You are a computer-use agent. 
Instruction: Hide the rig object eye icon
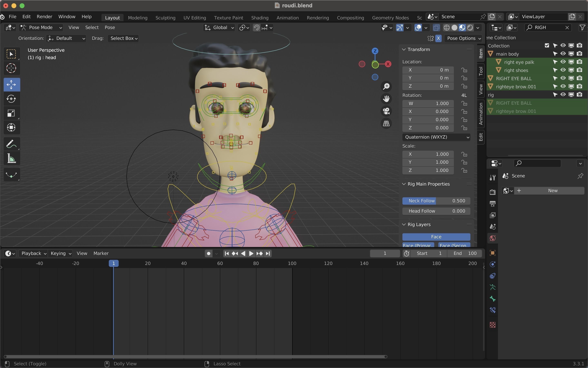pos(563,94)
